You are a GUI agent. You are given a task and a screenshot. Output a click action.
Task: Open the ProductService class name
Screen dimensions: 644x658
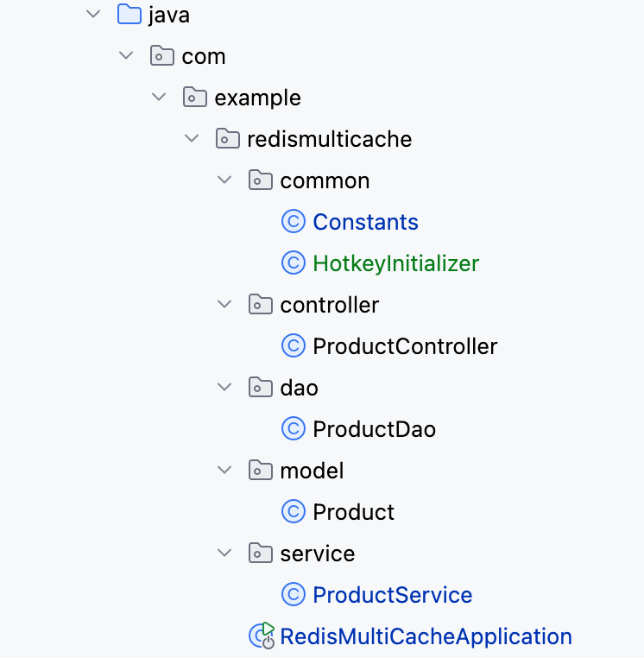pos(392,595)
